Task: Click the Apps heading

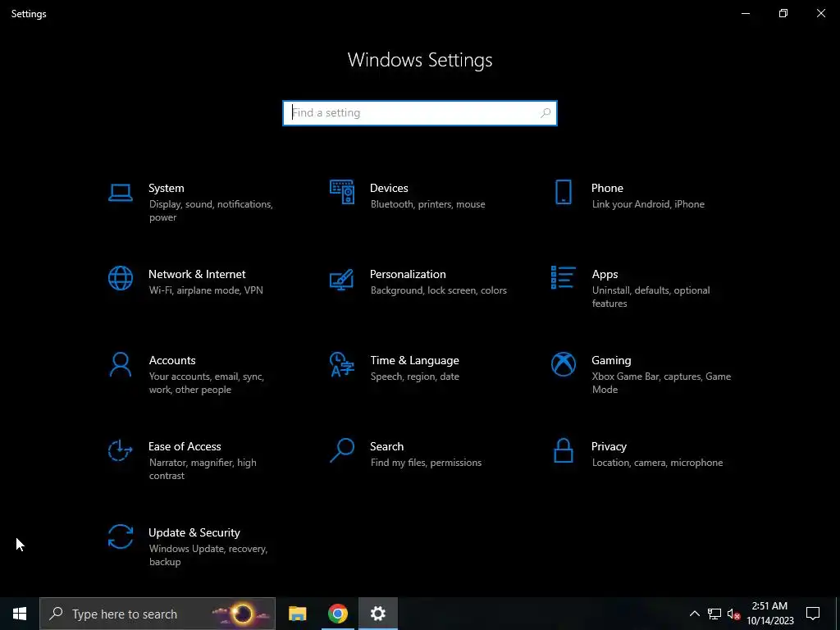Action: pos(605,274)
